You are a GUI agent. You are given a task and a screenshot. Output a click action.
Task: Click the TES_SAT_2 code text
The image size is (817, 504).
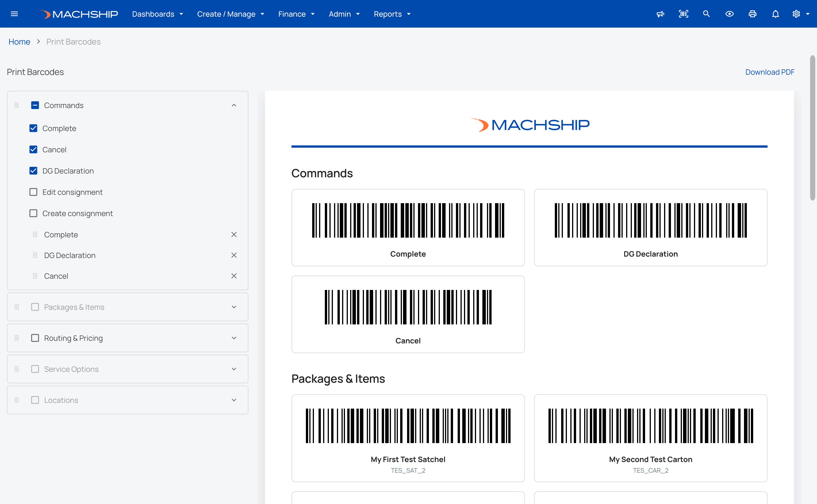(x=408, y=470)
